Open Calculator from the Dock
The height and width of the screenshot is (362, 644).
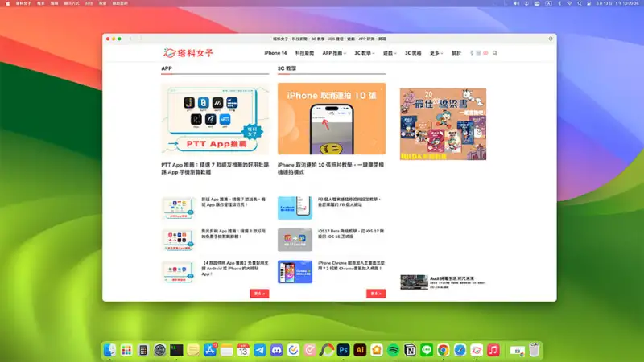tap(143, 350)
